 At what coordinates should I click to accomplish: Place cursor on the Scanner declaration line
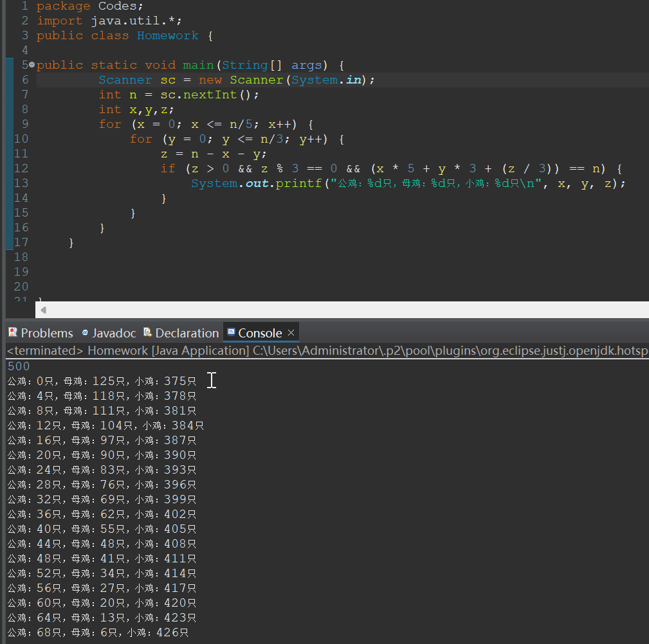click(x=236, y=80)
